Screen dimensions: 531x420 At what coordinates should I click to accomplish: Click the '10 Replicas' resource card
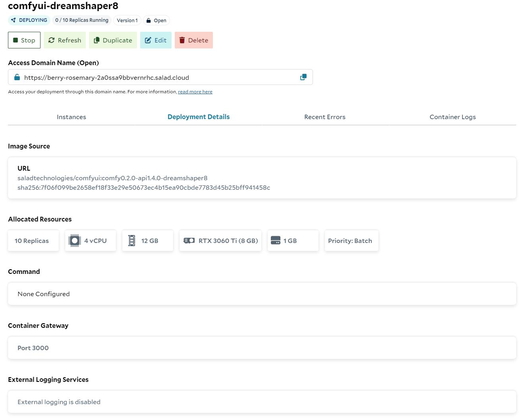[33, 241]
